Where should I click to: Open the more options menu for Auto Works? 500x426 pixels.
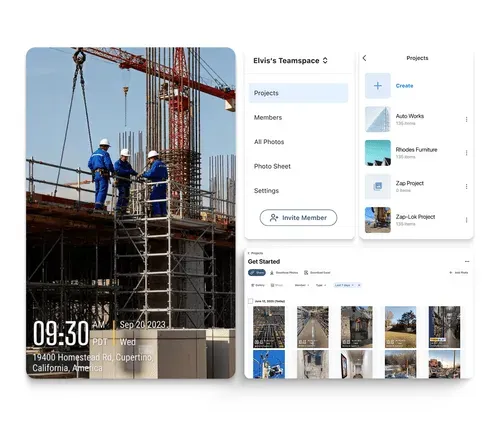[466, 119]
